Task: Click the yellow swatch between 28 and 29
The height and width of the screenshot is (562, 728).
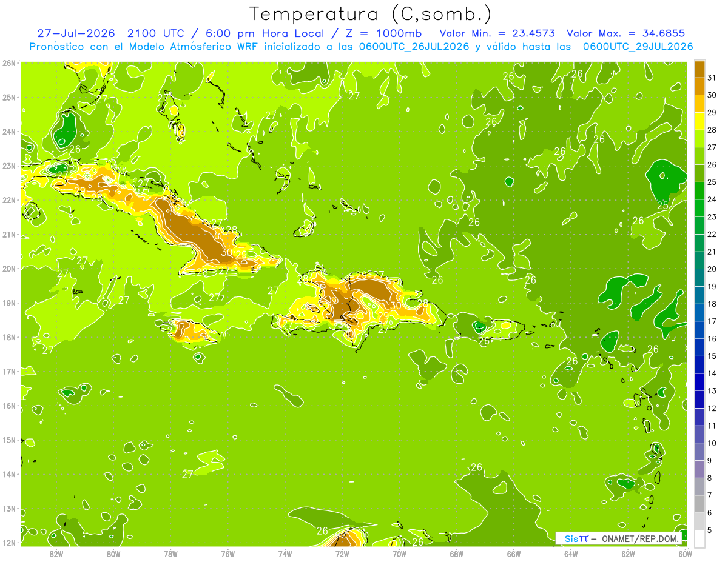Action: pos(699,121)
